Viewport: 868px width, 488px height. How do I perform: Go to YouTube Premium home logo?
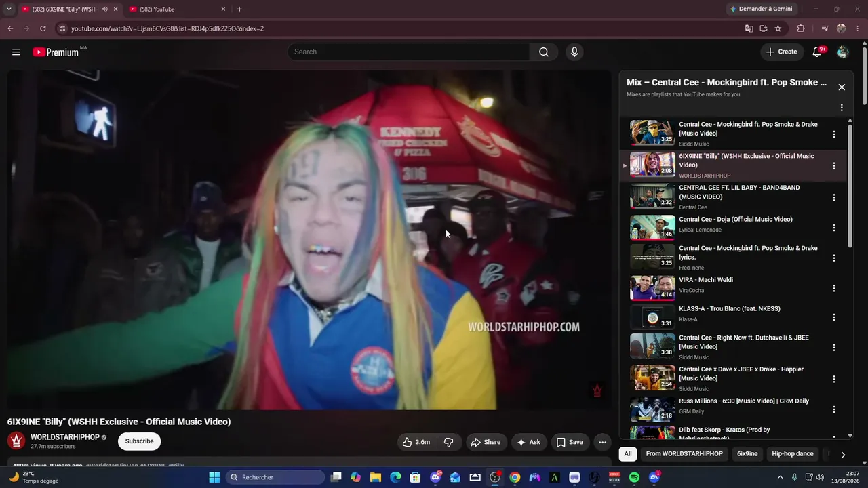(56, 52)
